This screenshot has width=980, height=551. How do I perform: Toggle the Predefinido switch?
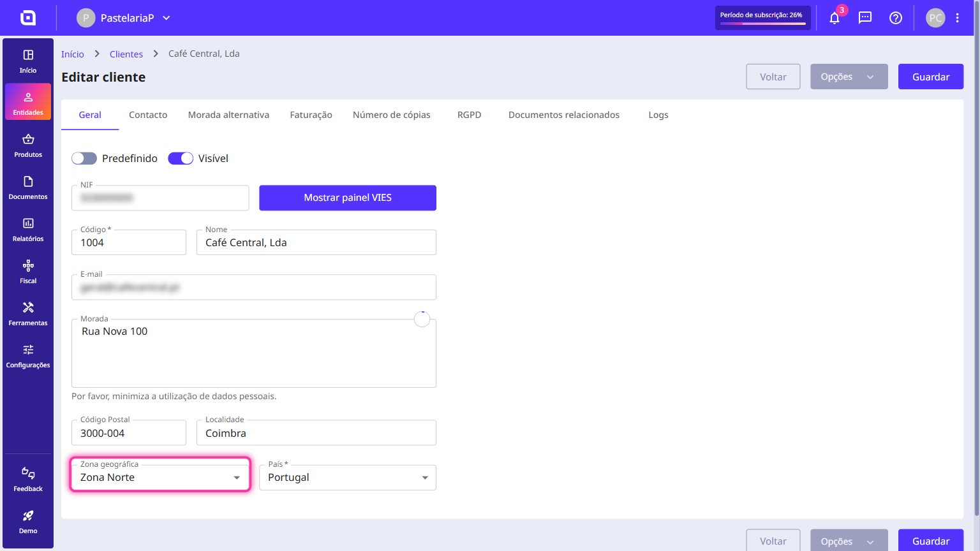tap(84, 158)
